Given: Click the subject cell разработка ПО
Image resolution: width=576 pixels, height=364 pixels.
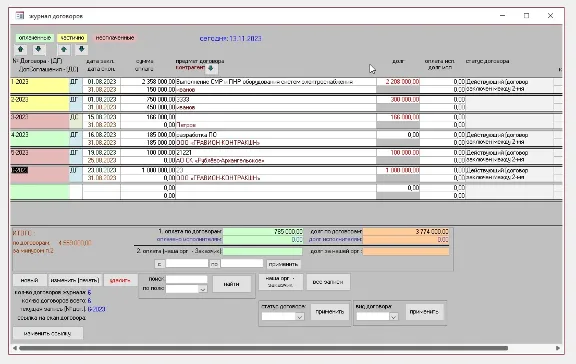Looking at the screenshot, I should click(276, 135).
